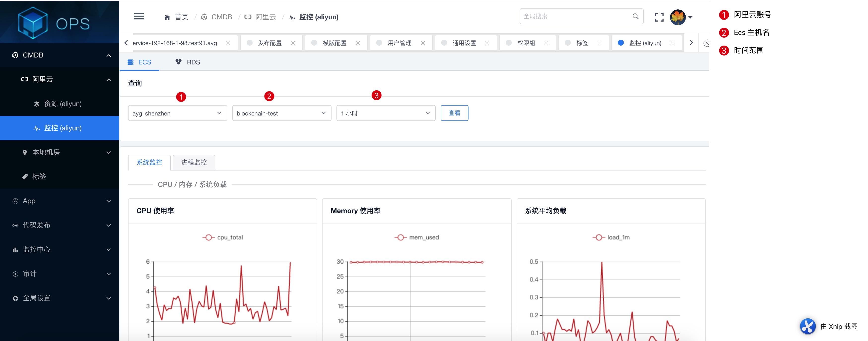
Task: Open the ayg_shenzhen account dropdown
Action: [177, 113]
